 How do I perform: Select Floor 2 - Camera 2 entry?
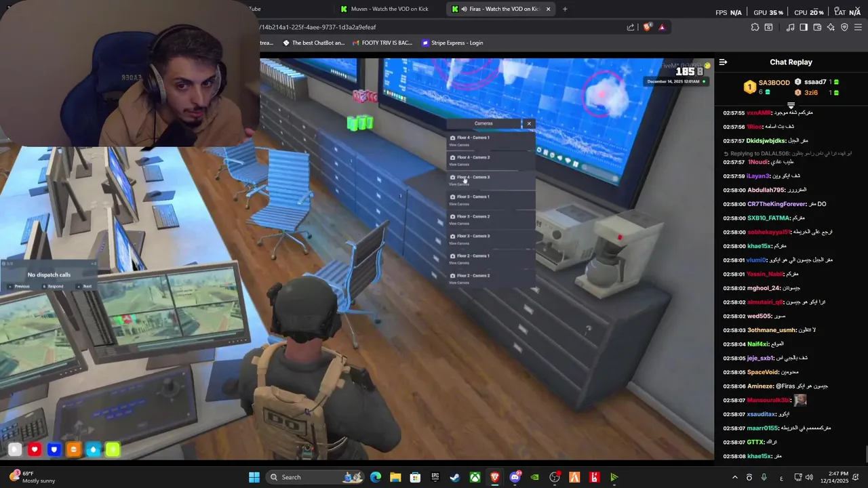click(x=491, y=279)
